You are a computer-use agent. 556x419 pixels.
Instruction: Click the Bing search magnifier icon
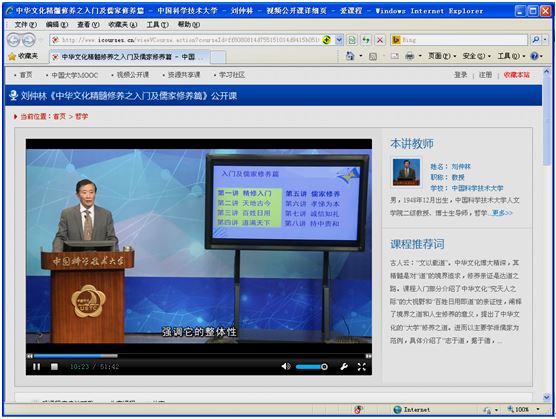tap(535, 40)
